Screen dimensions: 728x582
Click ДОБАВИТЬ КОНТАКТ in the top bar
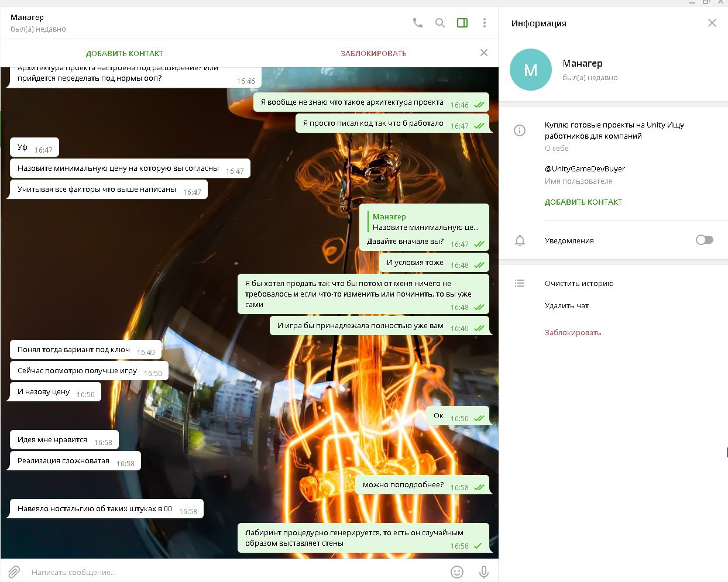click(125, 53)
